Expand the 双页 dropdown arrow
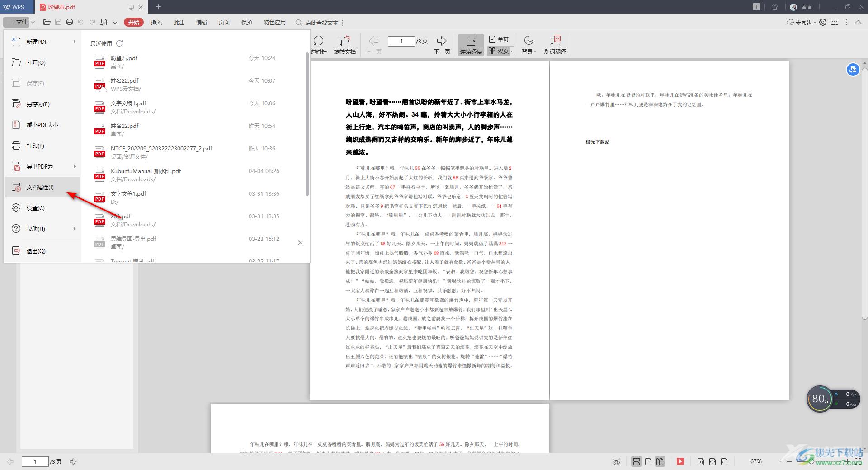The image size is (868, 470). [512, 52]
